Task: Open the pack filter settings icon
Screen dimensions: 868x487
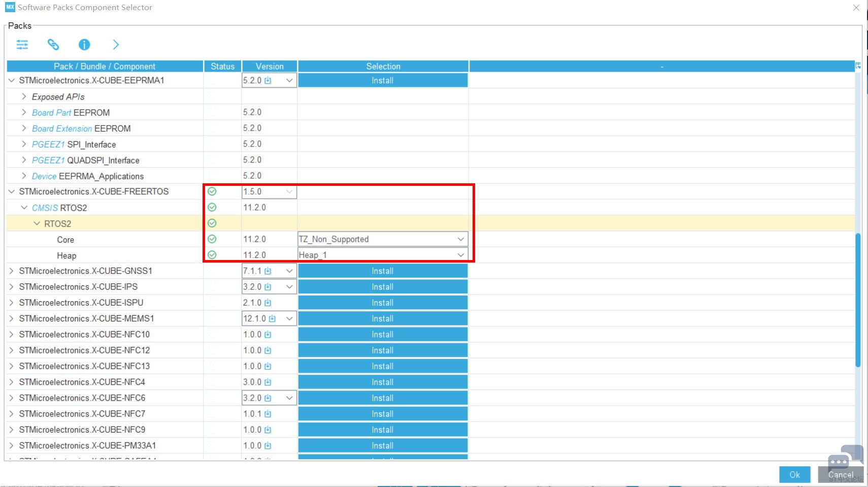Action: pos(22,45)
